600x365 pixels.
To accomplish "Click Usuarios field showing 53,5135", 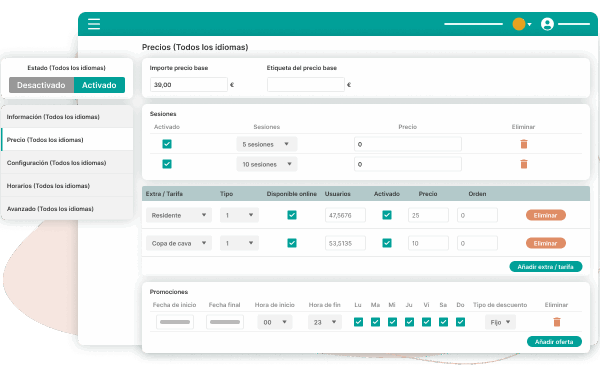I will (x=345, y=243).
